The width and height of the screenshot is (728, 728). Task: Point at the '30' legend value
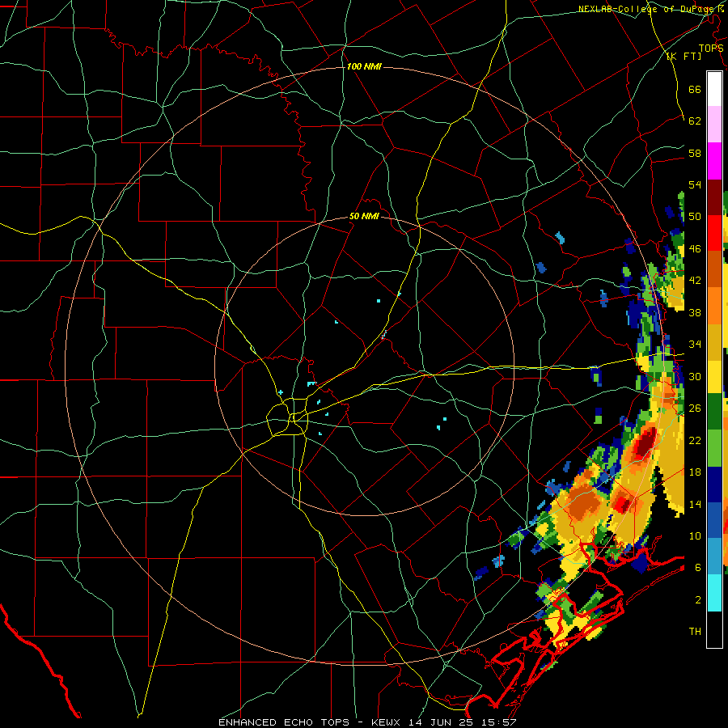[x=695, y=376]
